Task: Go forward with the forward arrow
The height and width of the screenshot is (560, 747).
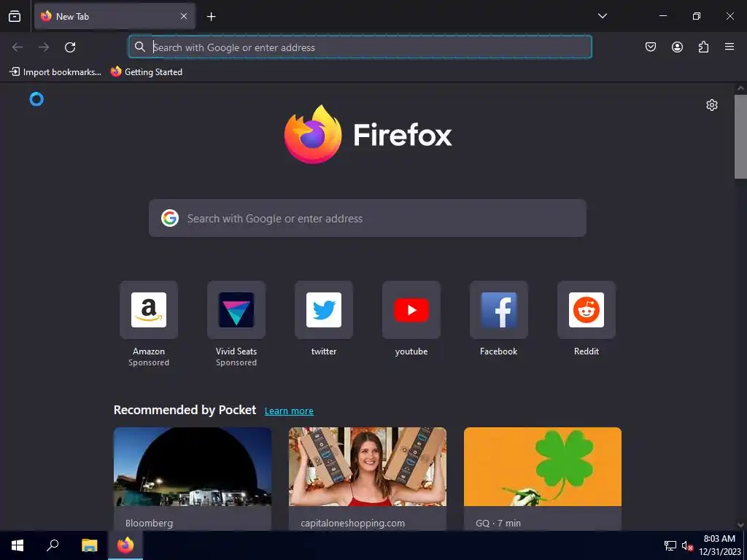Action: pos(44,47)
